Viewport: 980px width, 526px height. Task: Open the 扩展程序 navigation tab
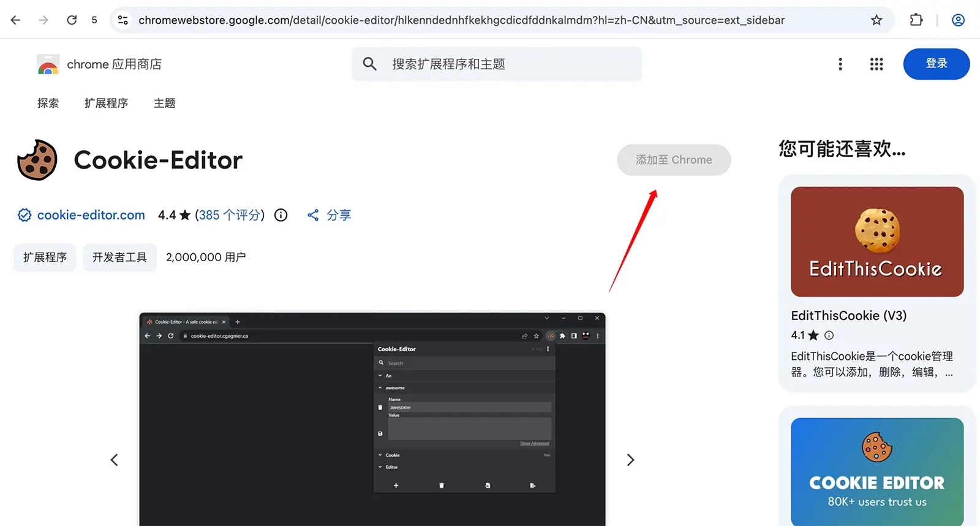coord(107,103)
